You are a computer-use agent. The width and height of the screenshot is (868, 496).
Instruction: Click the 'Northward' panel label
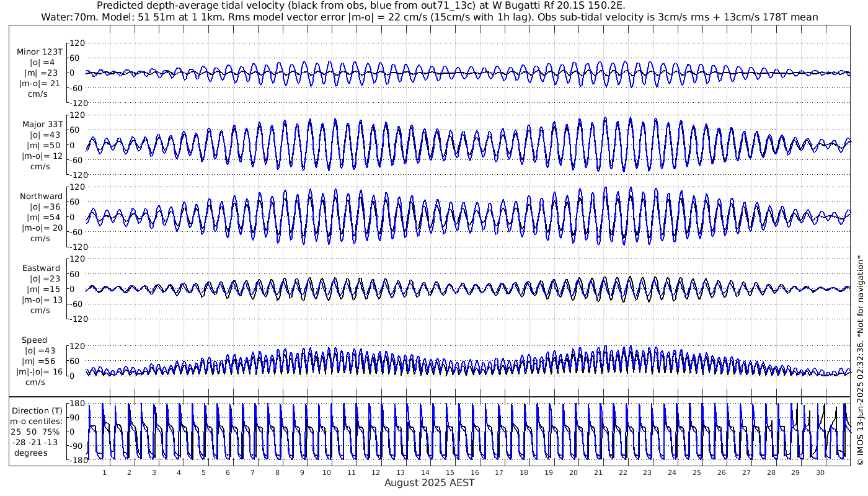41,197
